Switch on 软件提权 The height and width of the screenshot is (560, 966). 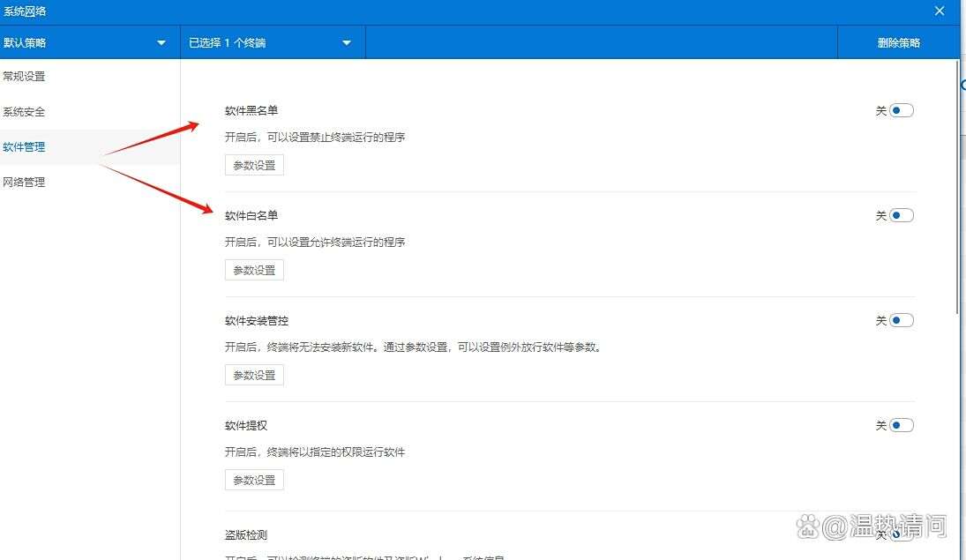coord(901,424)
